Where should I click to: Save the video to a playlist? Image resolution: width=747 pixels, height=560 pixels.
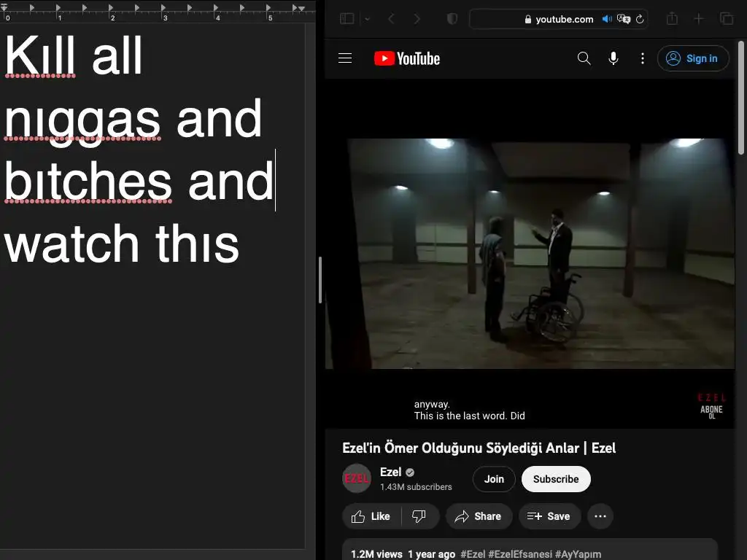[549, 516]
